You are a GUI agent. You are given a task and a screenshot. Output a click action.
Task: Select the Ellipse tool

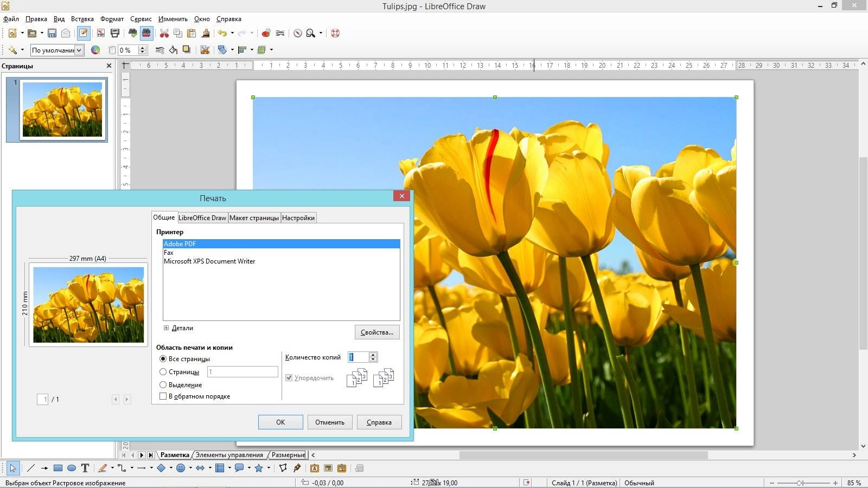[71, 468]
